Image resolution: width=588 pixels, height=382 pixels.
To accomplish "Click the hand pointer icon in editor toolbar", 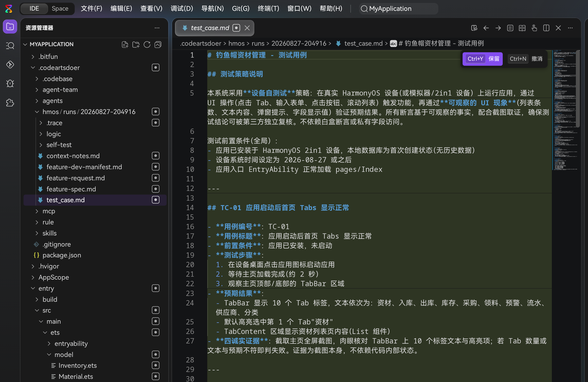I will point(534,28).
